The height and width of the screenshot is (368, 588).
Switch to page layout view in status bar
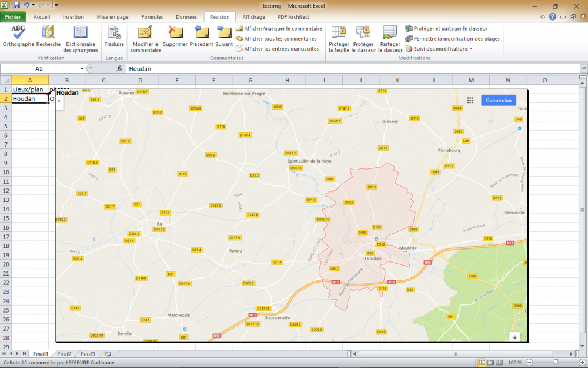pyautogui.click(x=491, y=362)
